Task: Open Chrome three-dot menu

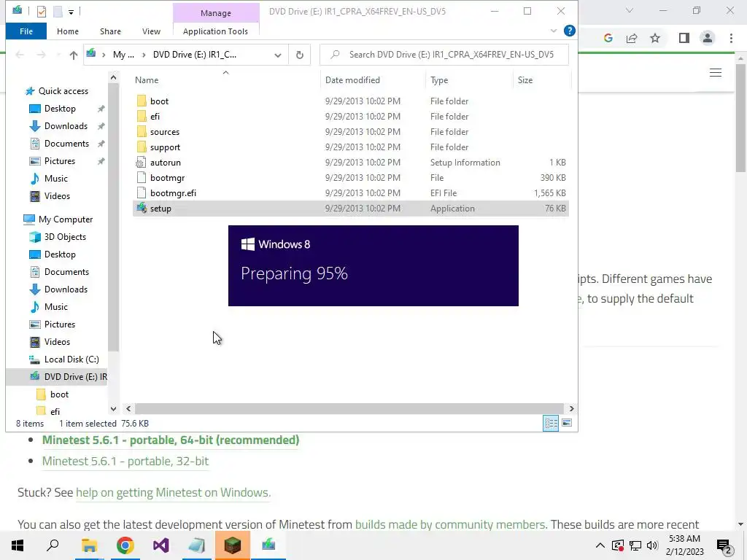Action: click(x=731, y=38)
